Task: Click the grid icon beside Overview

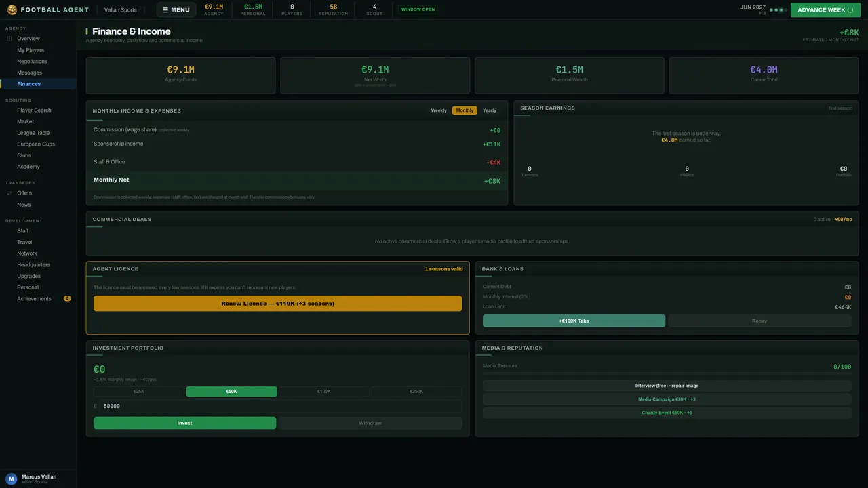Action: pos(9,39)
